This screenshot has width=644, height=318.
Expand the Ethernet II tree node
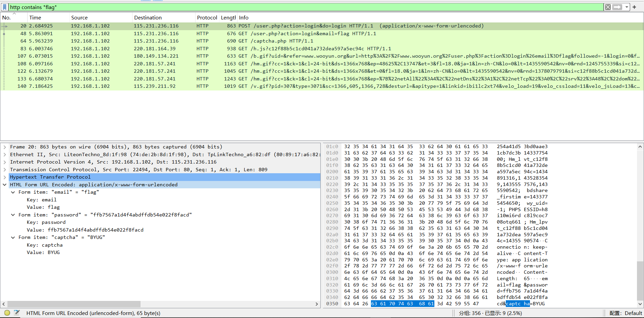pos(5,154)
